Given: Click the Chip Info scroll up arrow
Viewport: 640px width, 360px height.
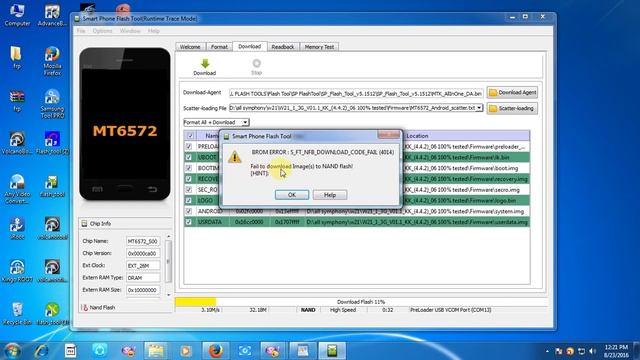Looking at the screenshot, I should (169, 237).
